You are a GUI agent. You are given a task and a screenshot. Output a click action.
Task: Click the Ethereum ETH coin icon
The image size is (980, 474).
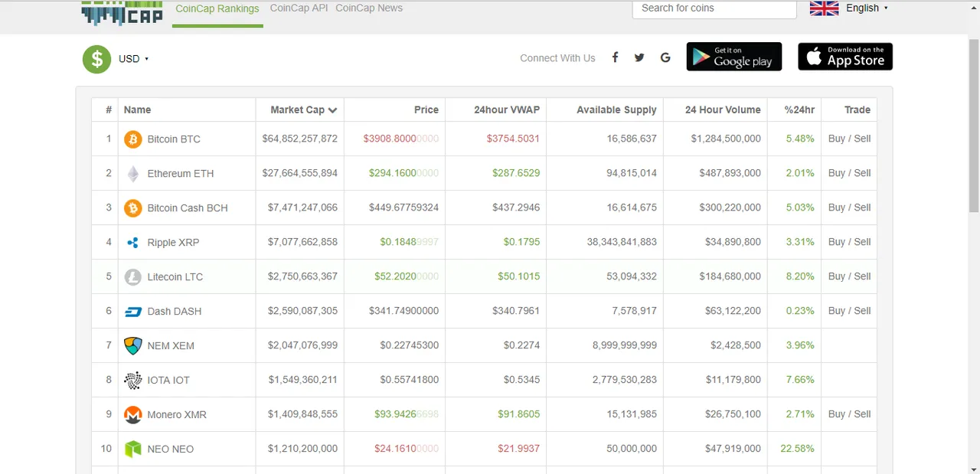[x=133, y=174]
